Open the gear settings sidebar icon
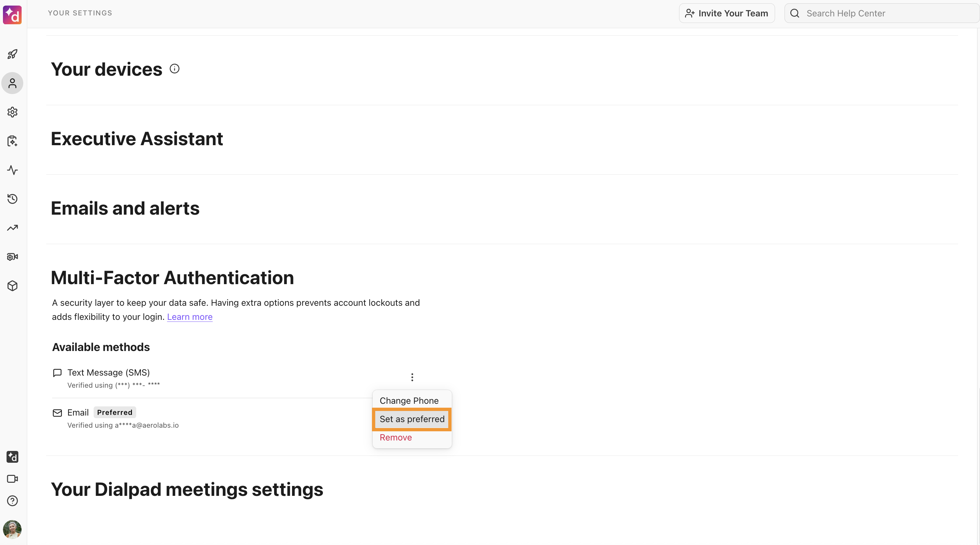 click(12, 112)
